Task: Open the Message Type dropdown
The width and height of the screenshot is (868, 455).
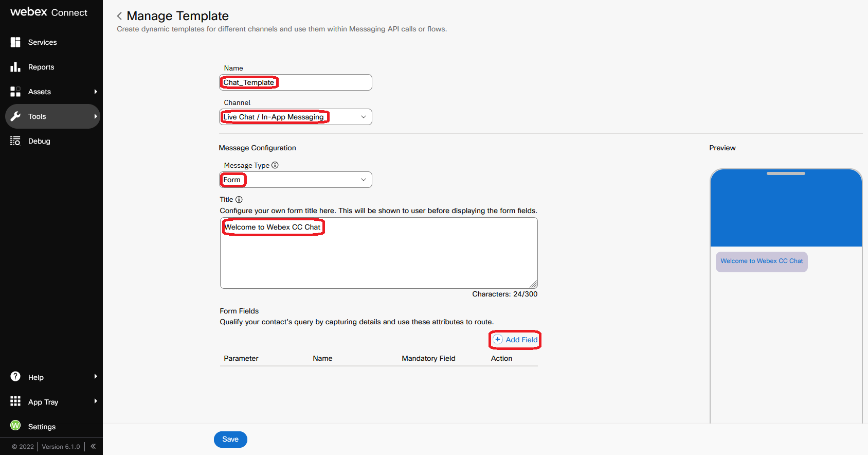Action: pyautogui.click(x=296, y=180)
